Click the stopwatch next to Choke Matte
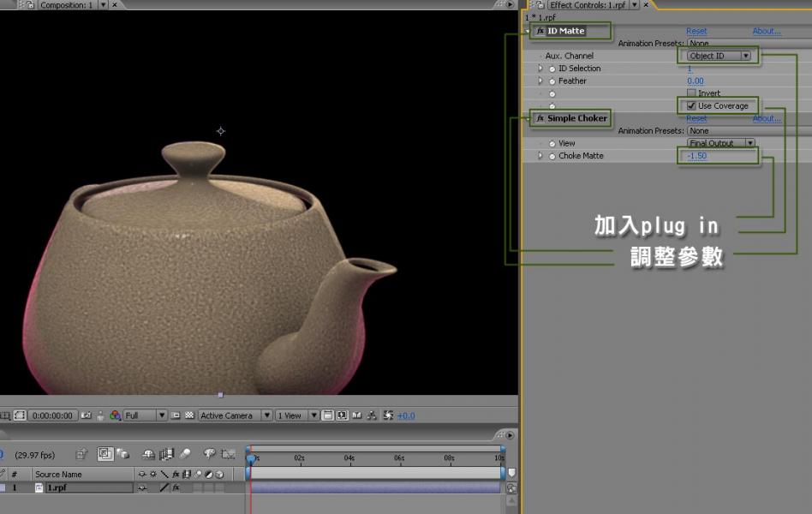 (x=552, y=156)
